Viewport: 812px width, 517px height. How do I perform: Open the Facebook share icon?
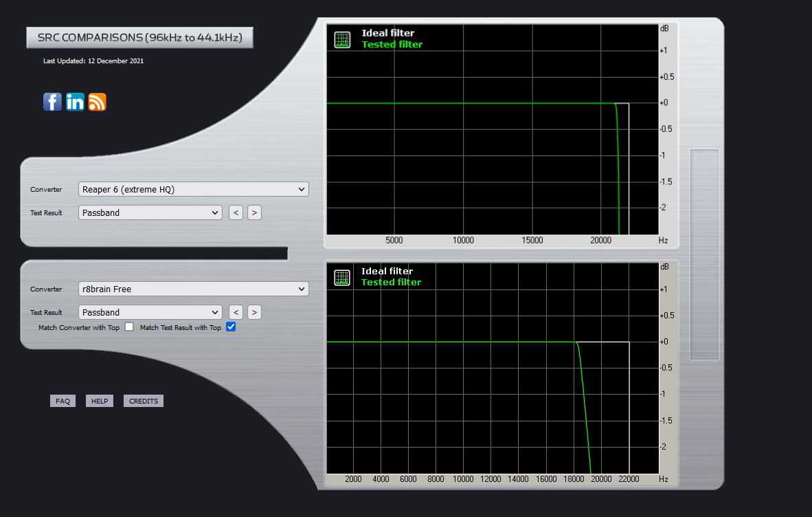[x=52, y=102]
